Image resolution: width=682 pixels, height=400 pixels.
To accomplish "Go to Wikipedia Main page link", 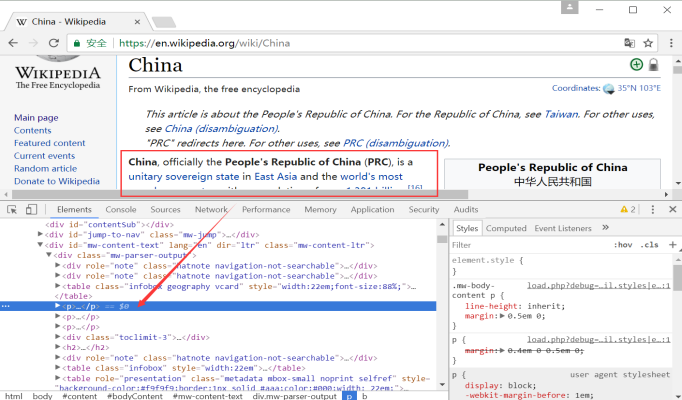I will tap(36, 118).
